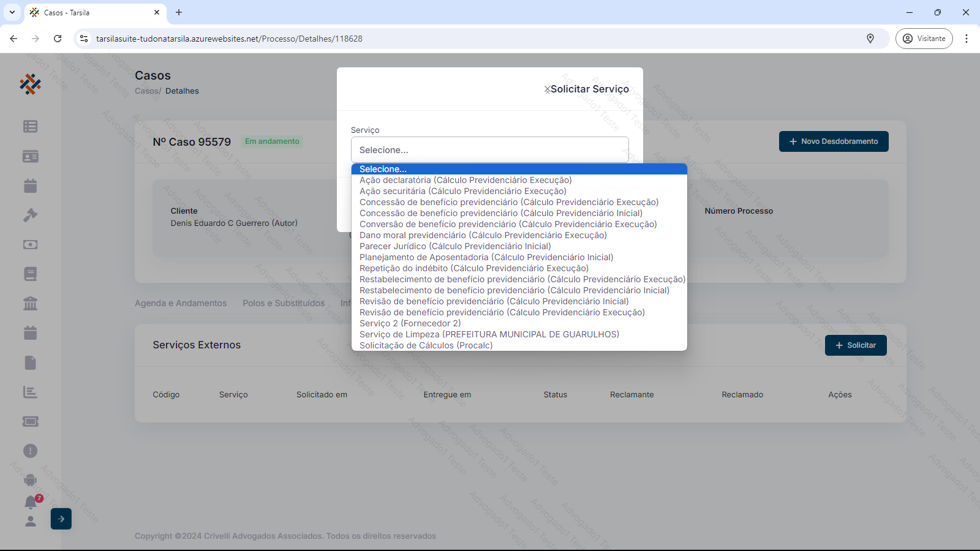
Task: Click the gavel icon in the sidebar
Action: (30, 215)
